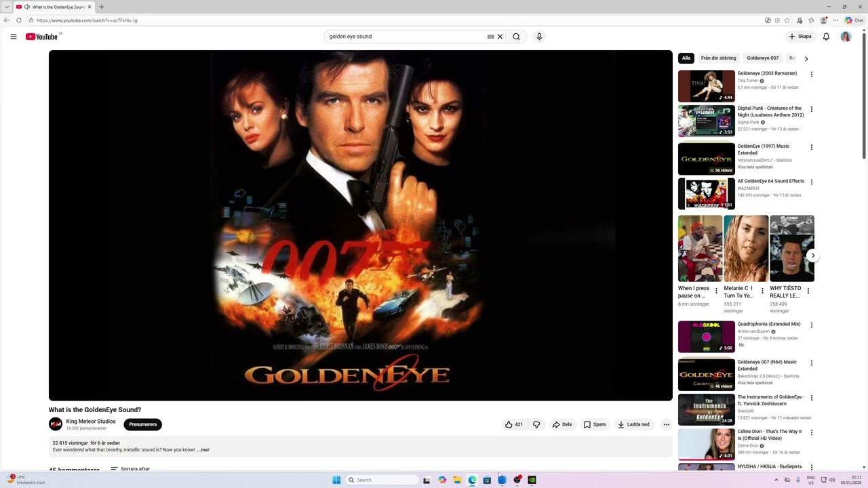Switch to the What is the GoldenEye Sound browser tab
The height and width of the screenshot is (488, 868).
(x=53, y=7)
